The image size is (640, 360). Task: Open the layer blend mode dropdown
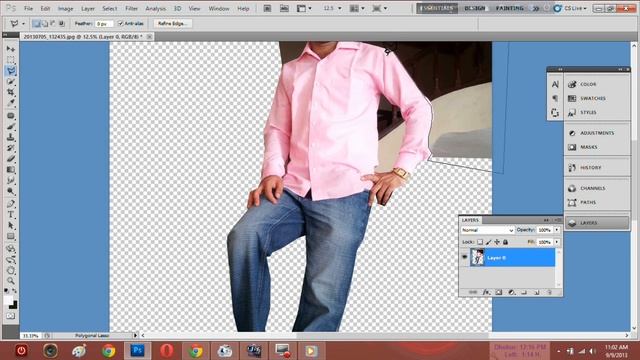coord(487,230)
